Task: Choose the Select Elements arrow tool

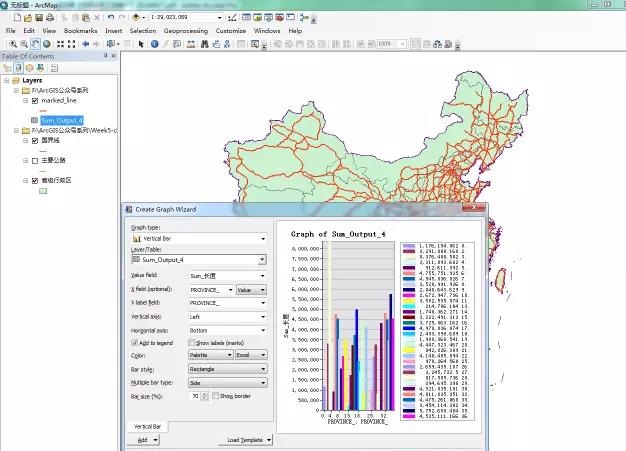Action: (x=141, y=44)
